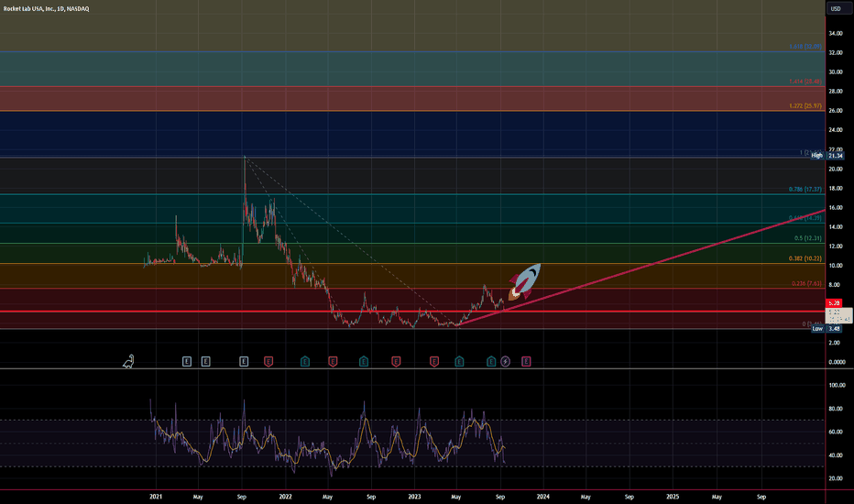This screenshot has height=504, width=854.
Task: Select the 0.382 (10.22) Fibonacci label
Action: tap(805, 258)
